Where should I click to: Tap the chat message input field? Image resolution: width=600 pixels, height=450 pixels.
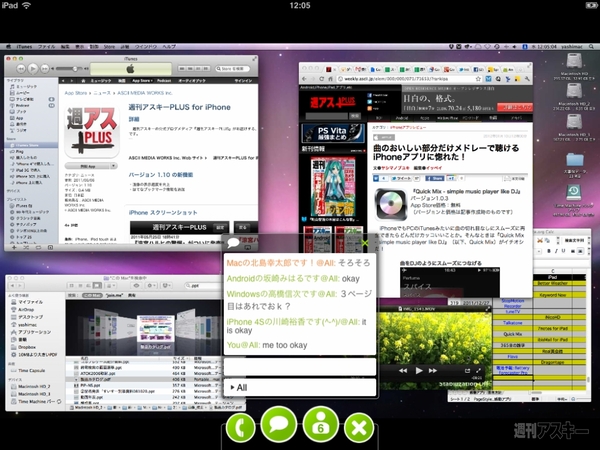pyautogui.click(x=300, y=367)
